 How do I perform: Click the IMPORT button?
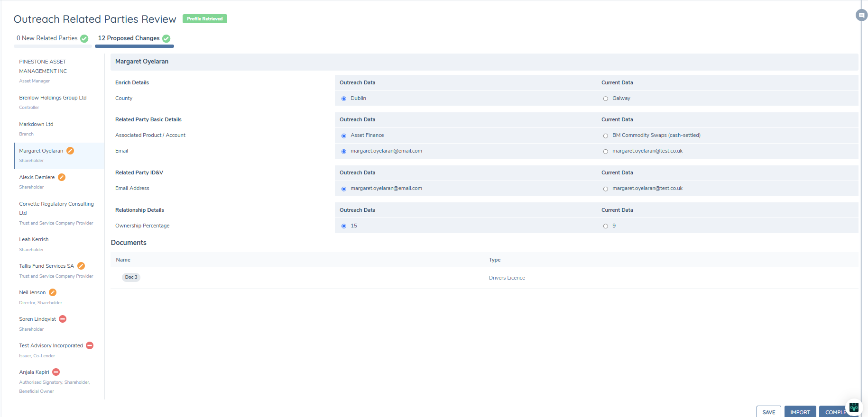click(800, 412)
